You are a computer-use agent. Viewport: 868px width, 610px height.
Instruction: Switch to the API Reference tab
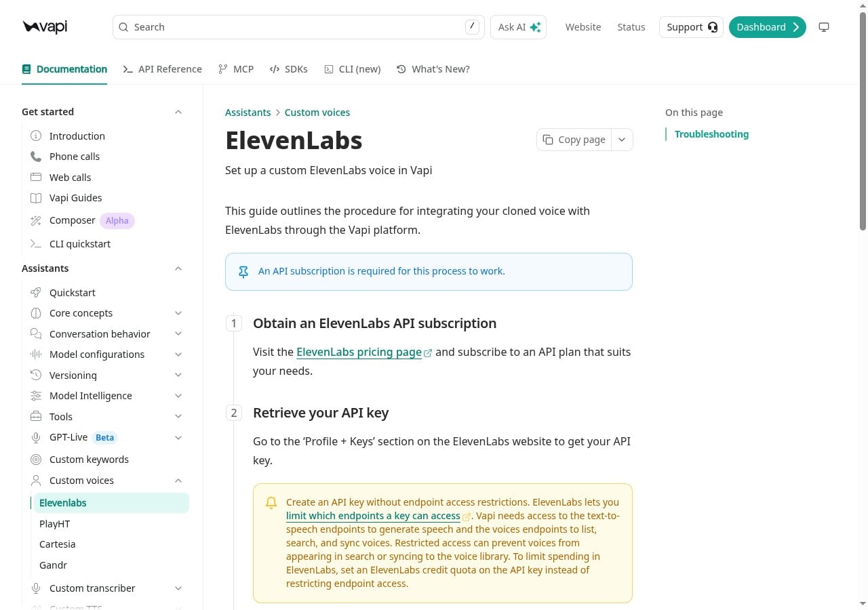click(163, 69)
